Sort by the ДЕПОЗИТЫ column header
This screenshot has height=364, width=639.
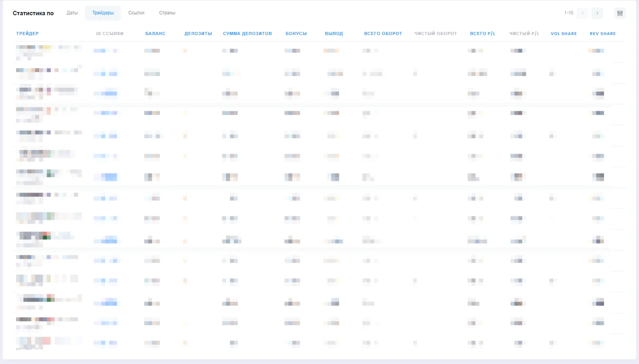[198, 34]
